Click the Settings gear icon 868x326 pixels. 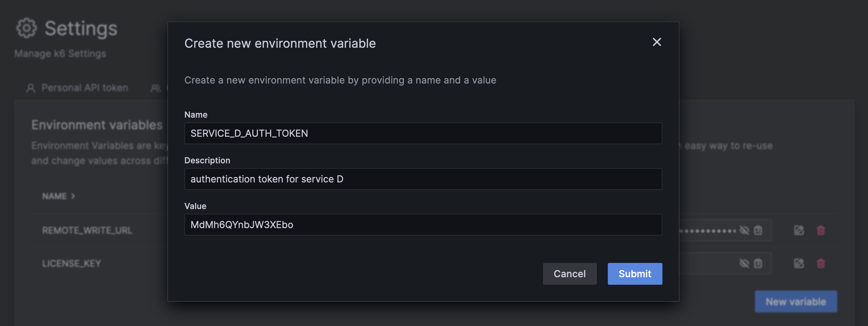[x=26, y=28]
